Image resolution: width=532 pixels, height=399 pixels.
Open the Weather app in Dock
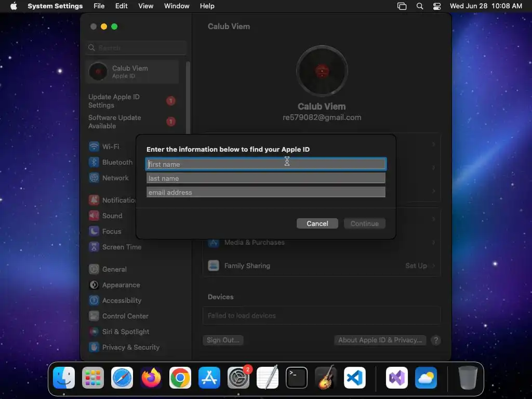click(x=426, y=378)
